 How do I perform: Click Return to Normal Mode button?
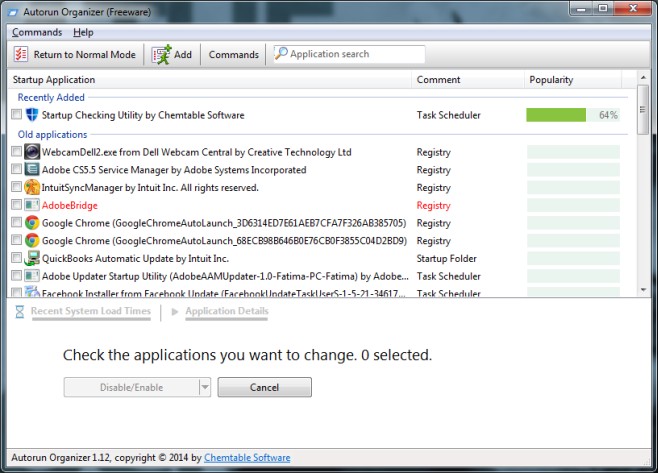pyautogui.click(x=75, y=55)
